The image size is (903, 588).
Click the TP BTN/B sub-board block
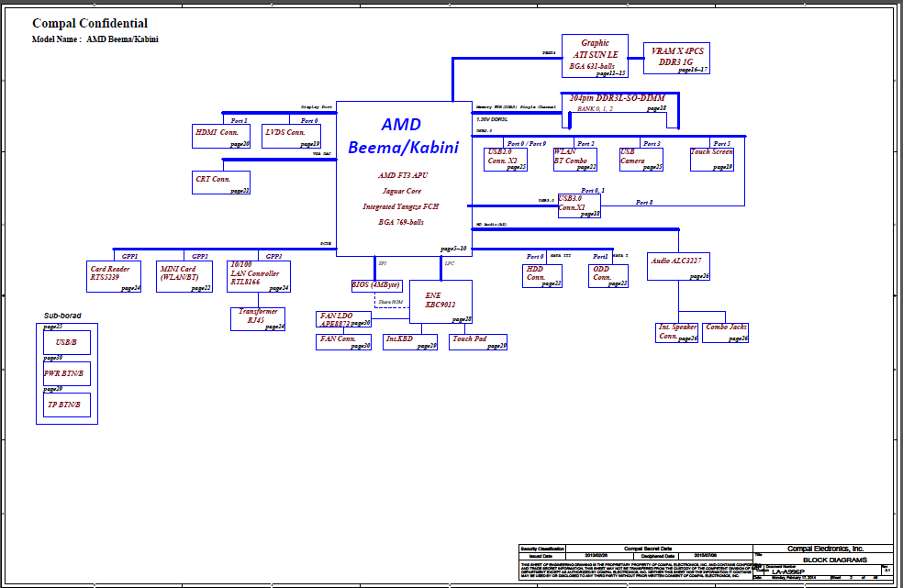[x=67, y=405]
